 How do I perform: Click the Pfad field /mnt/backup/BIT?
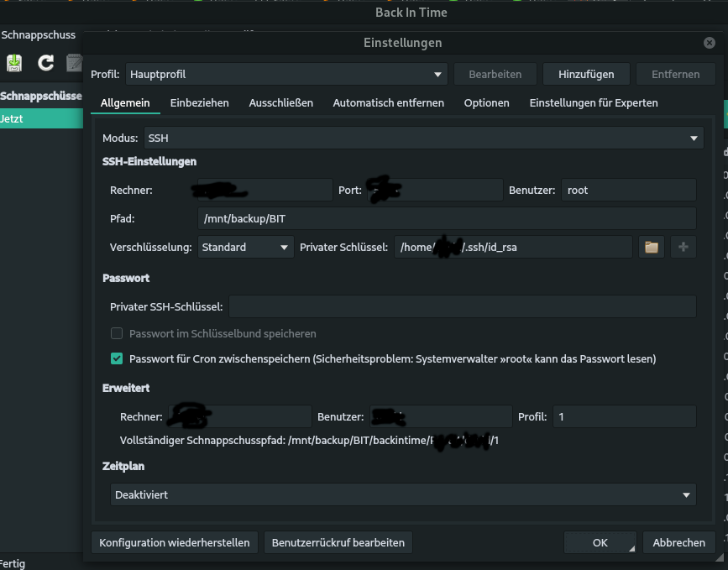click(x=447, y=218)
